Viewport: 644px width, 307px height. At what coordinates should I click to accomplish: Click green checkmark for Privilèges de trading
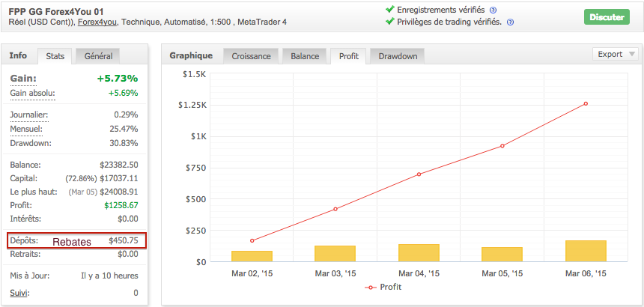click(389, 22)
